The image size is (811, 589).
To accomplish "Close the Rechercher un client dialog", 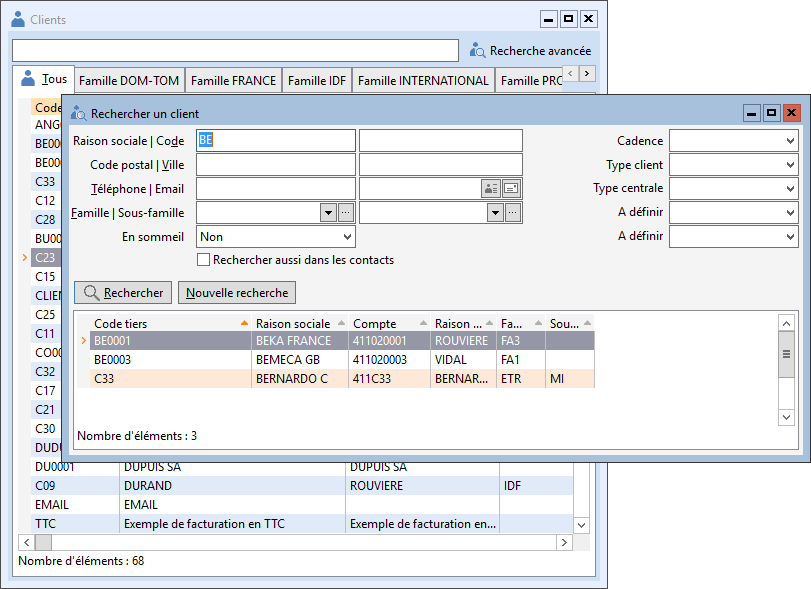I will [791, 113].
